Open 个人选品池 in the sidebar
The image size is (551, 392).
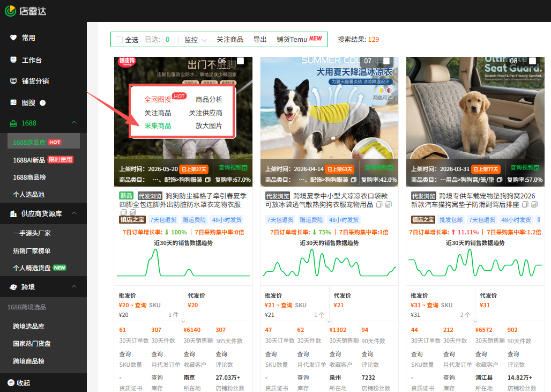pyautogui.click(x=28, y=195)
